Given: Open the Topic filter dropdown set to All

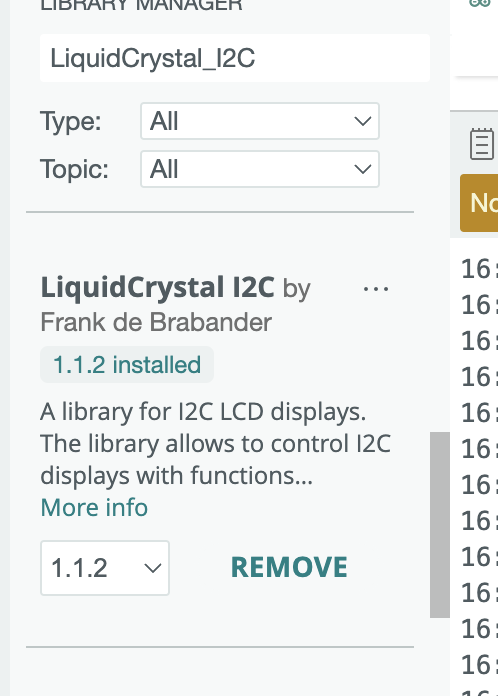Looking at the screenshot, I should coord(260,169).
